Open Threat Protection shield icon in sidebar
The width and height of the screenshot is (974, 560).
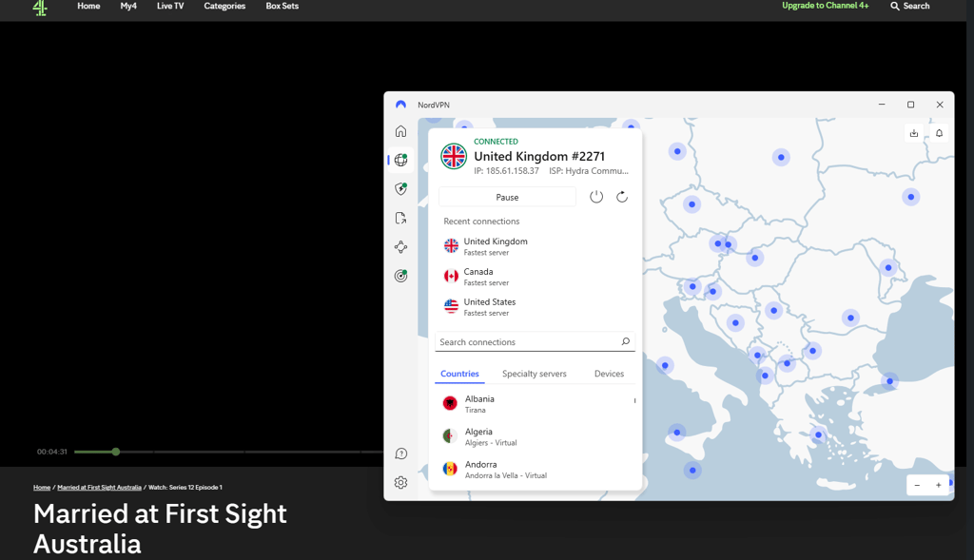400,189
